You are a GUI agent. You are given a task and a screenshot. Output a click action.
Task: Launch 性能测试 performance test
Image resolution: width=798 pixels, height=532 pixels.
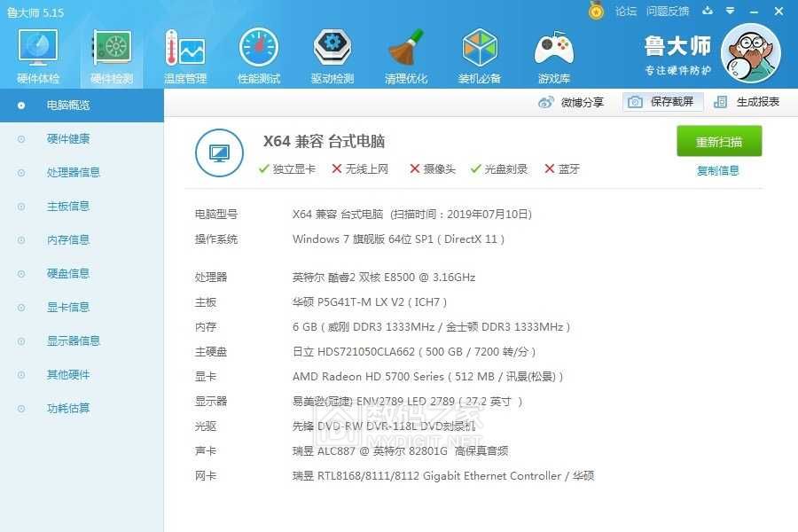pos(259,56)
